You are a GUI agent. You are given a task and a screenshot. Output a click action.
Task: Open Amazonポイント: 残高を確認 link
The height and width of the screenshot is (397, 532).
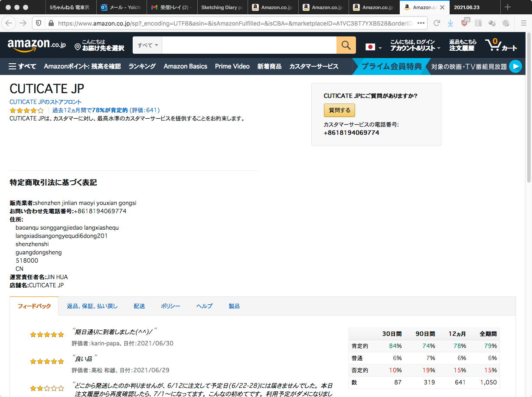(x=82, y=66)
